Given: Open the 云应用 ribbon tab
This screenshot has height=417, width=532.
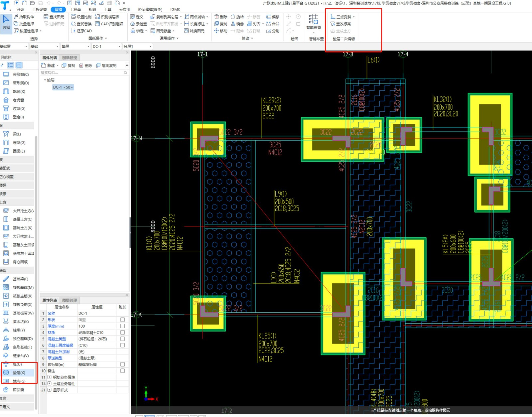Looking at the screenshot, I should point(125,9).
